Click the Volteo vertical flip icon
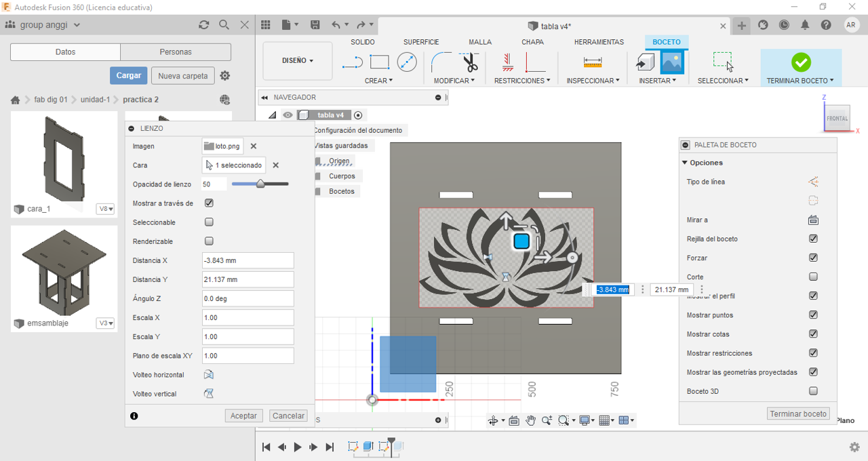 (209, 394)
